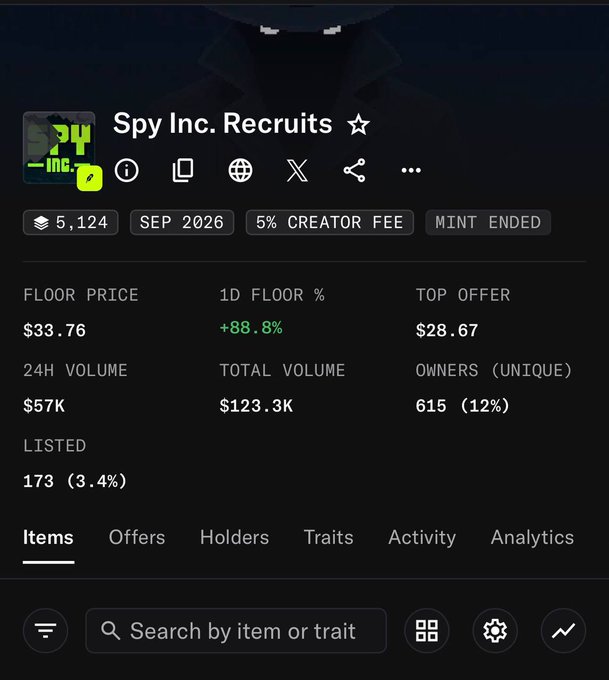Click the MINT ENDED badge

pyautogui.click(x=488, y=222)
